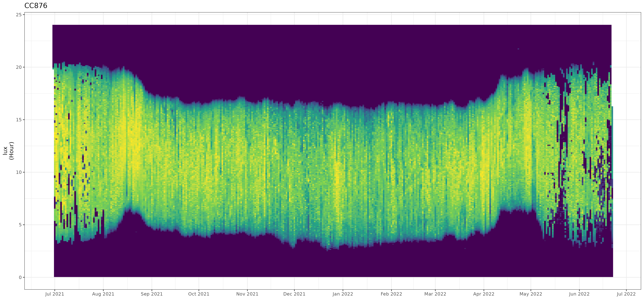Click the Mar 2022 axis label
Screen dimensions: 644x306
435,294
